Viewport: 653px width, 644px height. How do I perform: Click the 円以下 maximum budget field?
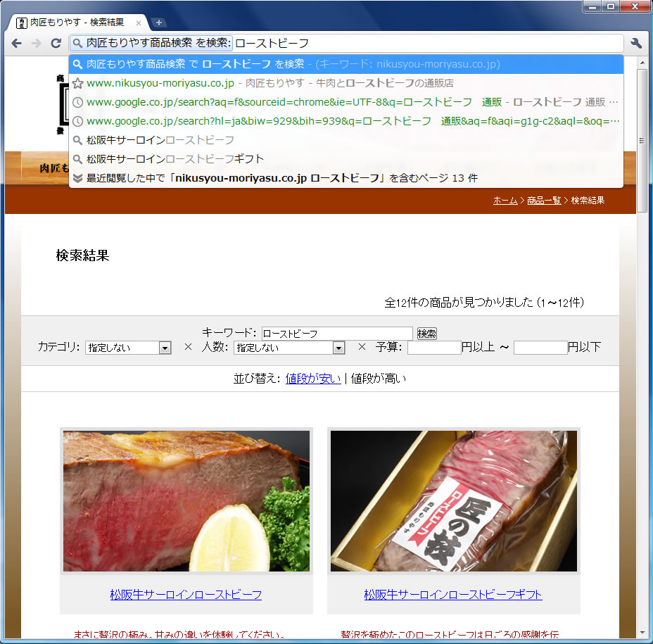(x=540, y=348)
